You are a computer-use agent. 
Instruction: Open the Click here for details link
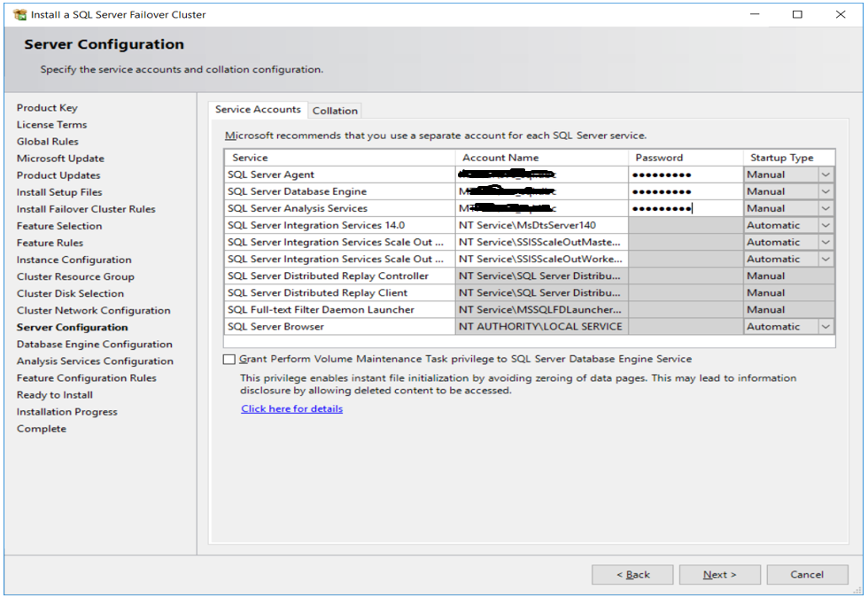(x=291, y=408)
